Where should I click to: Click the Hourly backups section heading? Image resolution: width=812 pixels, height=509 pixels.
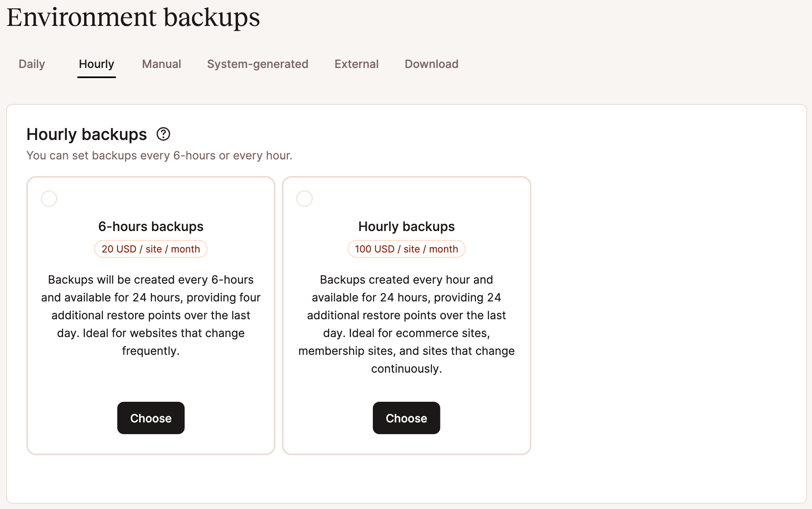87,134
